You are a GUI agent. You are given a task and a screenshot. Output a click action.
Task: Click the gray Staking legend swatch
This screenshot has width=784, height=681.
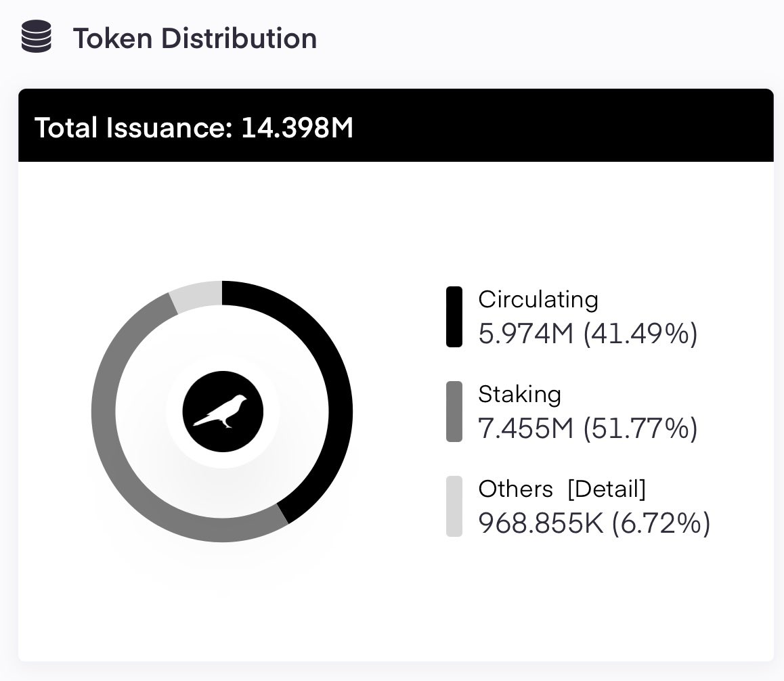coord(454,412)
